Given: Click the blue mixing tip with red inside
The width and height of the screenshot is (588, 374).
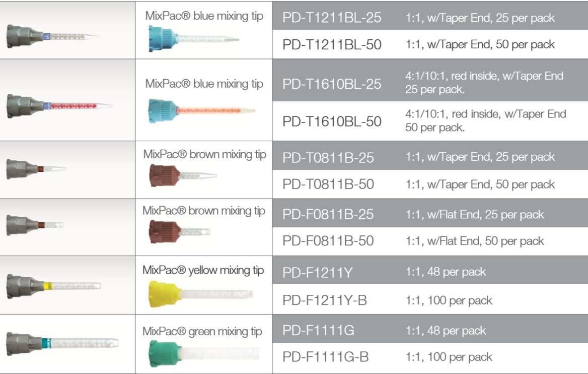Looking at the screenshot, I should coord(202,111).
